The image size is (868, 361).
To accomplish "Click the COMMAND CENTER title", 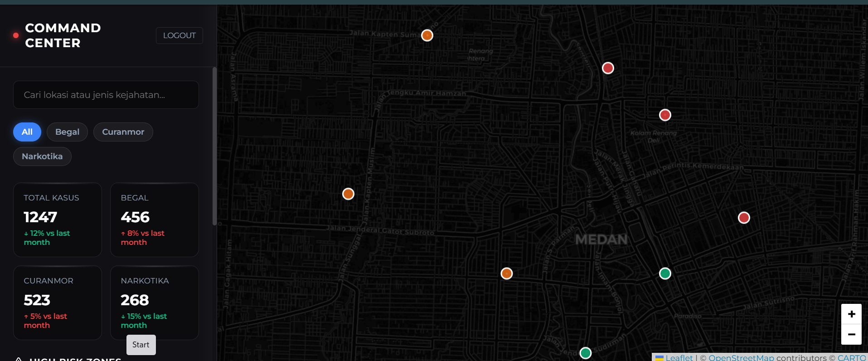I will coord(63,35).
